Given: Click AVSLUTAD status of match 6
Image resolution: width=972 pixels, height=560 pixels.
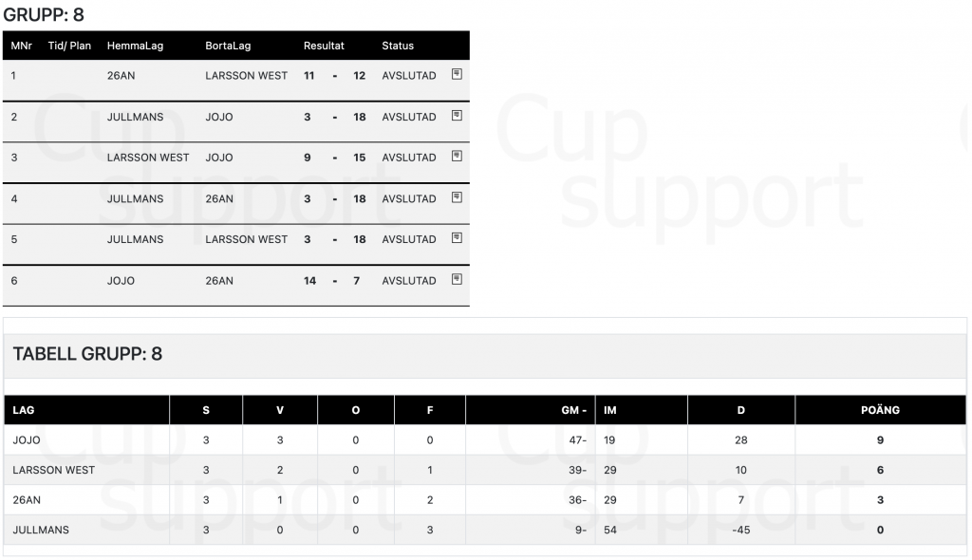Looking at the screenshot, I should (409, 280).
